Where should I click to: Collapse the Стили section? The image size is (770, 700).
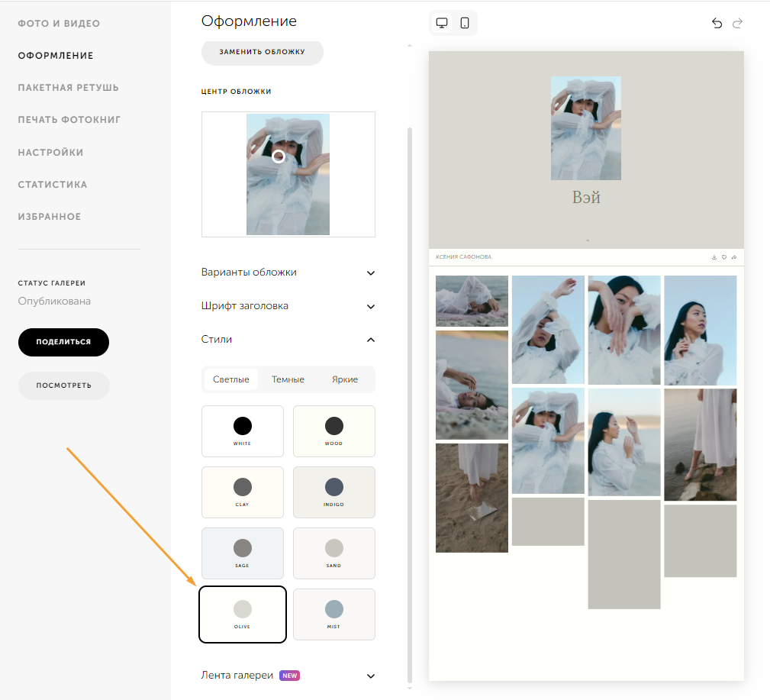click(x=288, y=340)
